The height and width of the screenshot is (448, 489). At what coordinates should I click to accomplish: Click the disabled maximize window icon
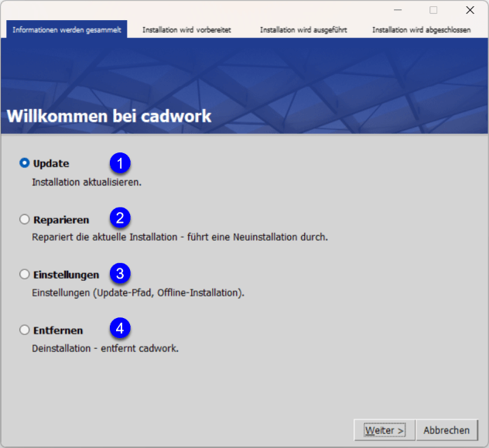[433, 10]
